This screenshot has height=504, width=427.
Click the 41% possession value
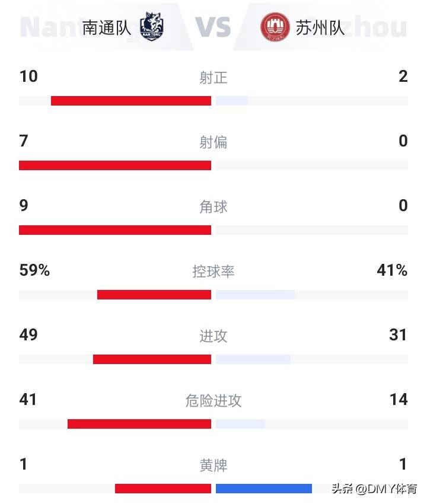[x=392, y=270]
